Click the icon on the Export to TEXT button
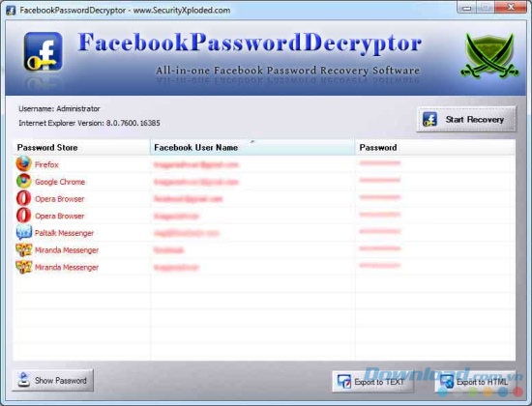Screen dimensions: 532x406 point(344,382)
